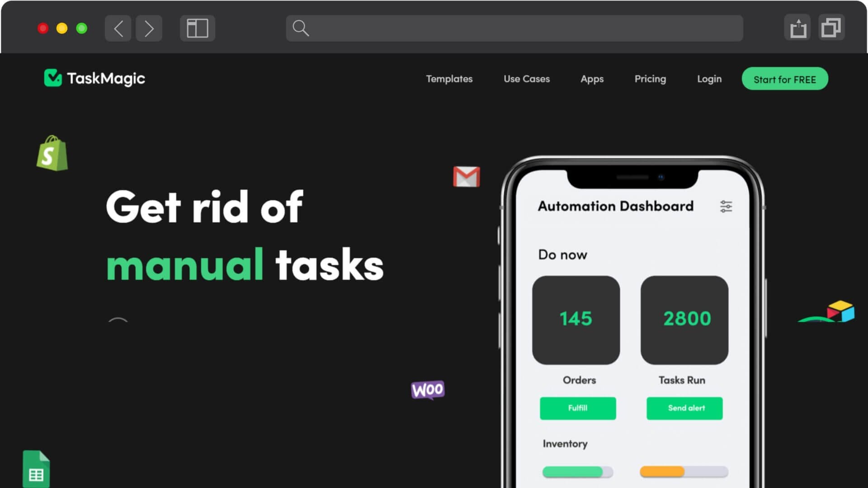
Task: Click the Login menu item
Action: tap(709, 79)
